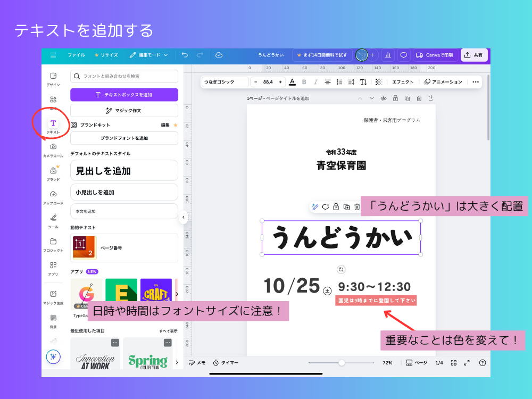Show more recent items with right chevron
This screenshot has height=399, width=532.
(x=177, y=362)
